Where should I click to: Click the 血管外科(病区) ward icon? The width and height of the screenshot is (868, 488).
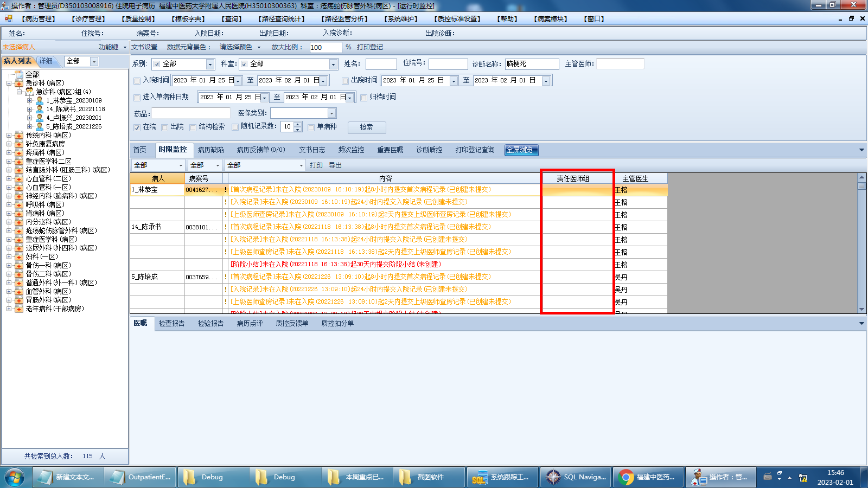pos(19,292)
